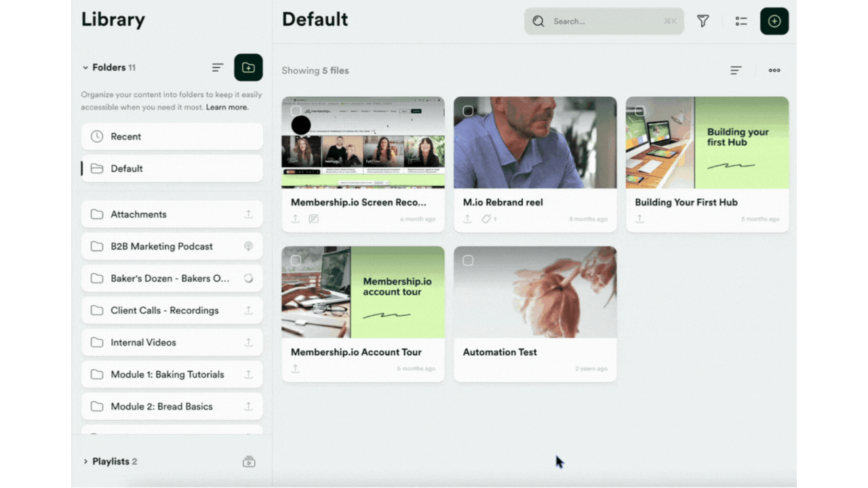Open the folders sort icon
Viewport: 868px width, 488px height.
coord(218,68)
